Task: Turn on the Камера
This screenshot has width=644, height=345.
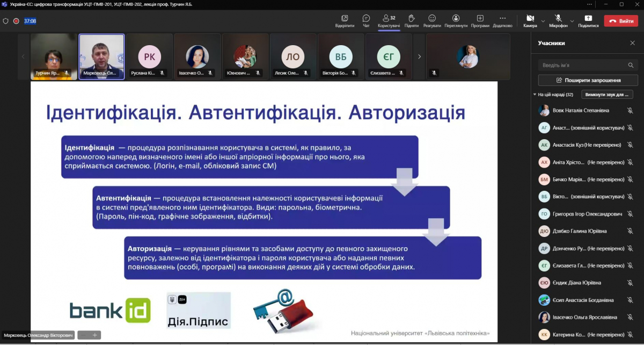Action: click(x=530, y=18)
